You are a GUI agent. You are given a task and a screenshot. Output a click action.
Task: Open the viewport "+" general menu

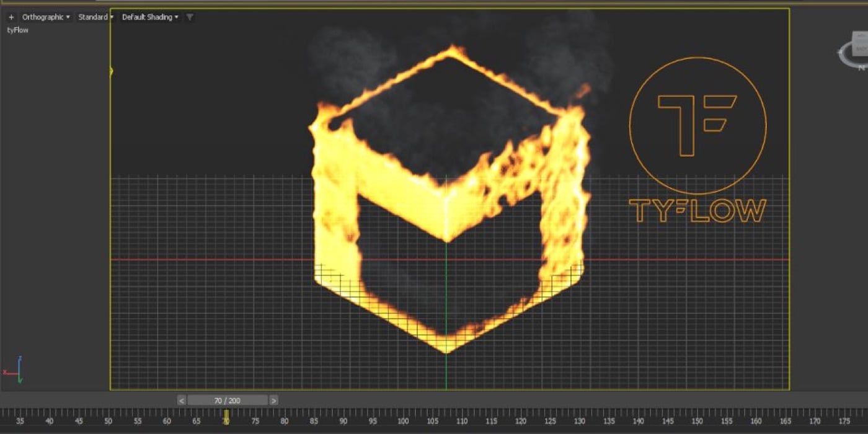pyautogui.click(x=11, y=17)
